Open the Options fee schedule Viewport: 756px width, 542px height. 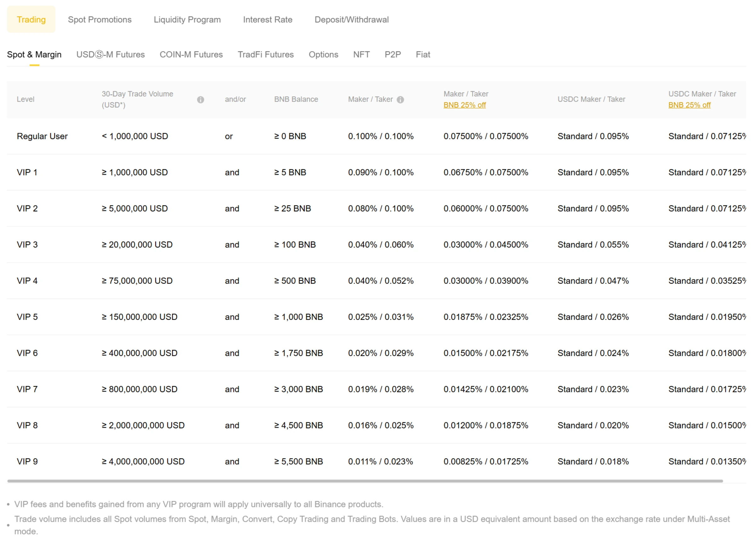click(x=323, y=54)
